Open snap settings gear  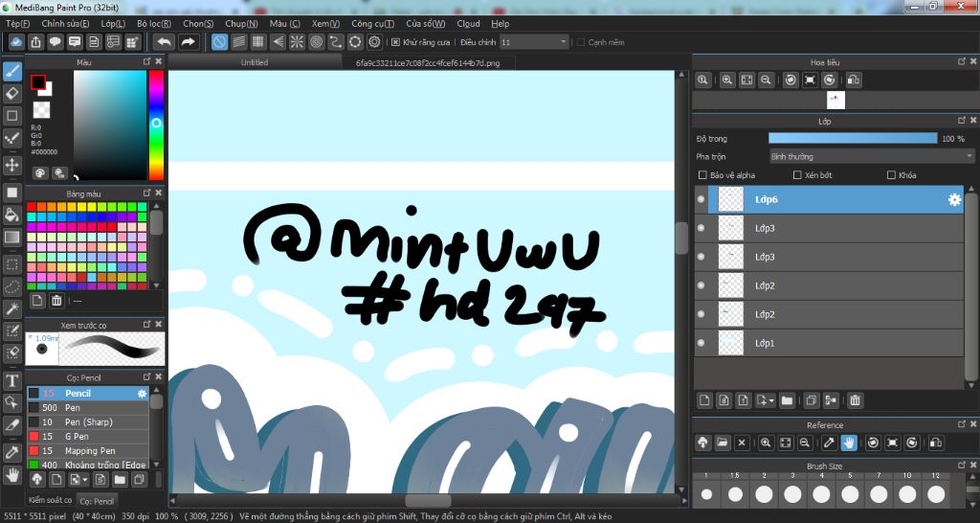[374, 42]
